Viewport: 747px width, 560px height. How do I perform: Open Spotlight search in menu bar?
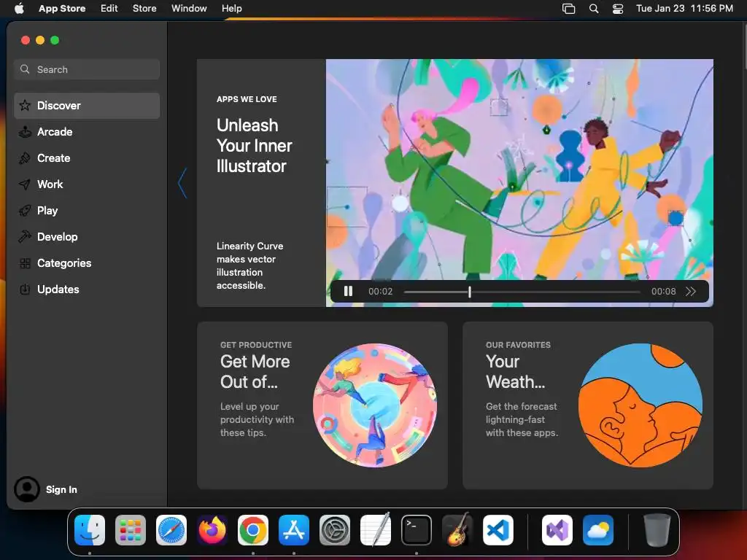[594, 9]
